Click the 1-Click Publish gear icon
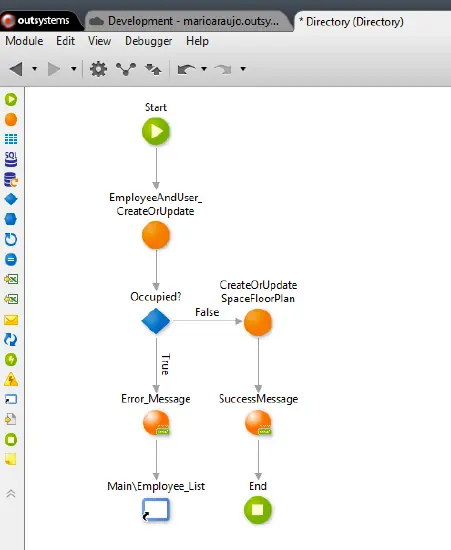The height and width of the screenshot is (550, 451). tap(98, 69)
